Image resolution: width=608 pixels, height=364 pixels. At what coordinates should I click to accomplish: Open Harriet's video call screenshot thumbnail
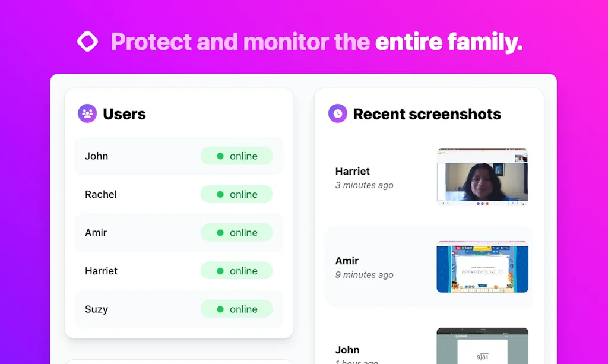coord(482,178)
